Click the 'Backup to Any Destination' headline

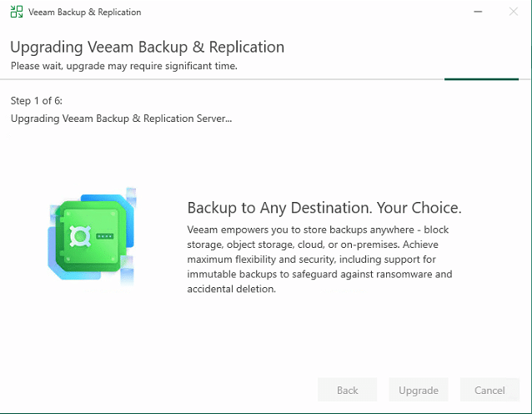[x=324, y=208]
